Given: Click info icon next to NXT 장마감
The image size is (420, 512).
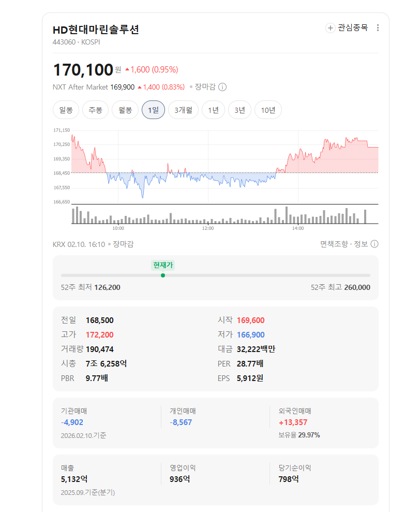Looking at the screenshot, I should (222, 87).
